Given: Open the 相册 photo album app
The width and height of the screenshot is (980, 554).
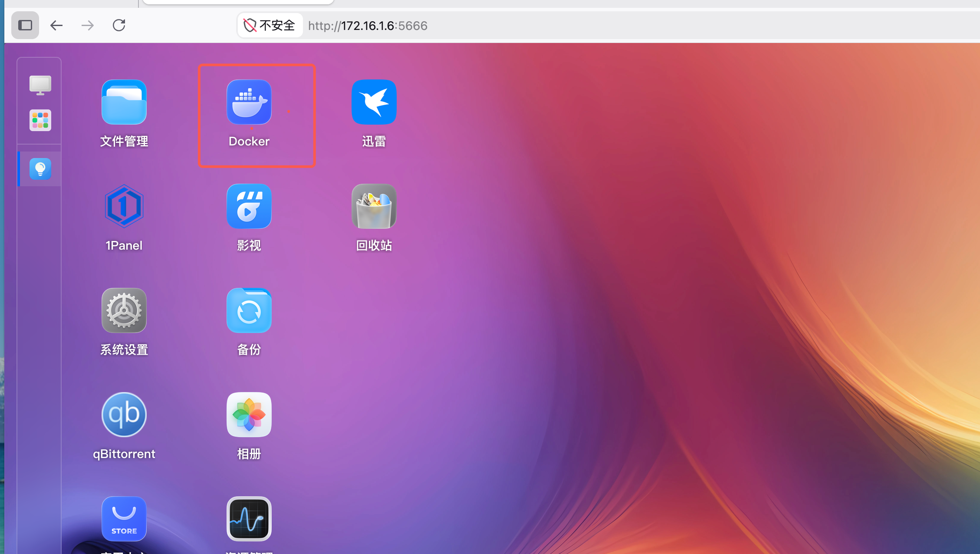Looking at the screenshot, I should pos(249,415).
